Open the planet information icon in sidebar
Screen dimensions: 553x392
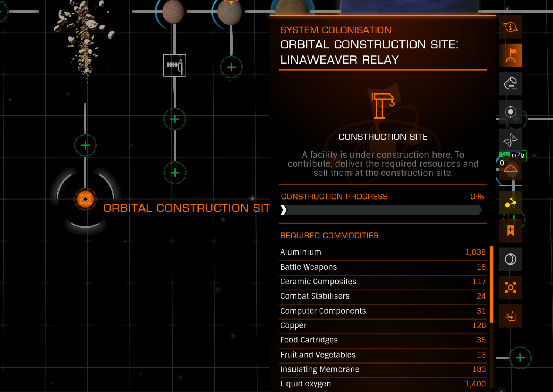click(x=510, y=27)
